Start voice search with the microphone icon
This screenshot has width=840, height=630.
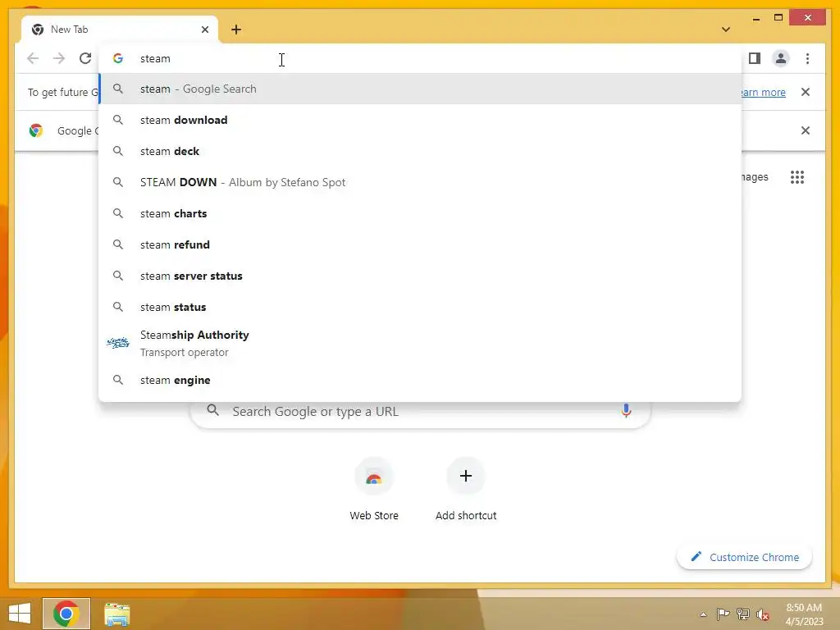coord(626,411)
